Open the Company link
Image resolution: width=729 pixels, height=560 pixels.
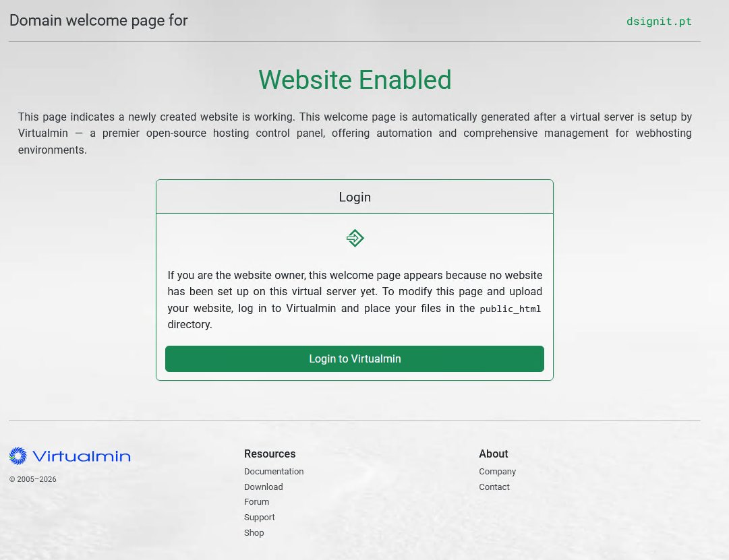click(498, 471)
